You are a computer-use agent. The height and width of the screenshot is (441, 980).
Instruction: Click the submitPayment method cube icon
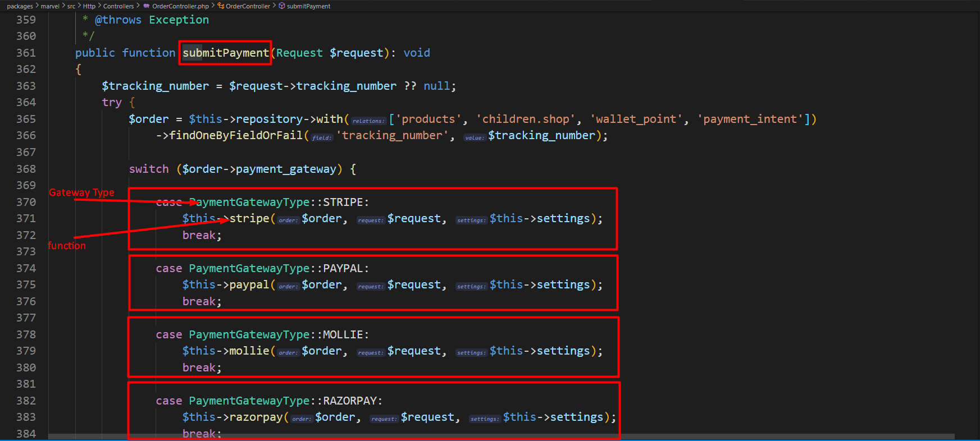pos(282,6)
